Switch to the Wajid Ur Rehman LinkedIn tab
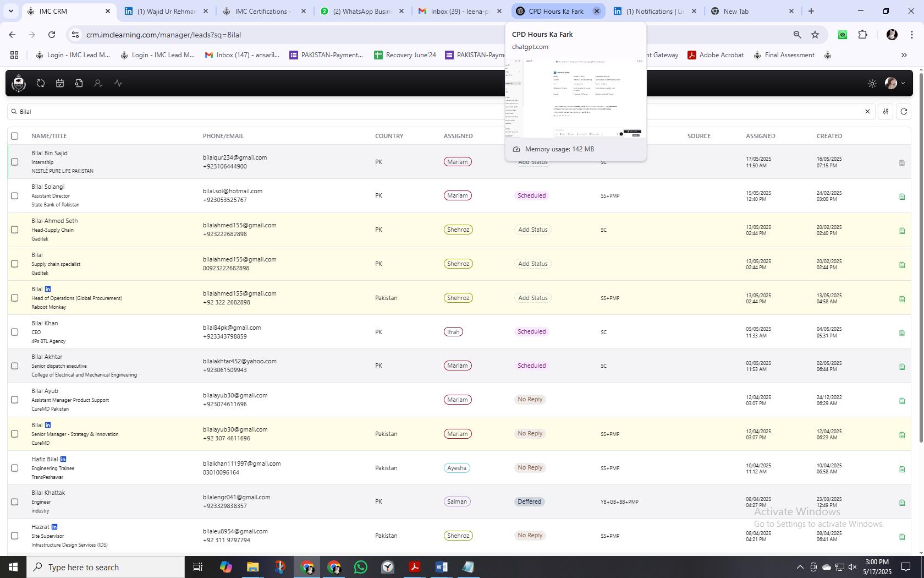Viewport: 924px width, 578px height. (x=166, y=11)
